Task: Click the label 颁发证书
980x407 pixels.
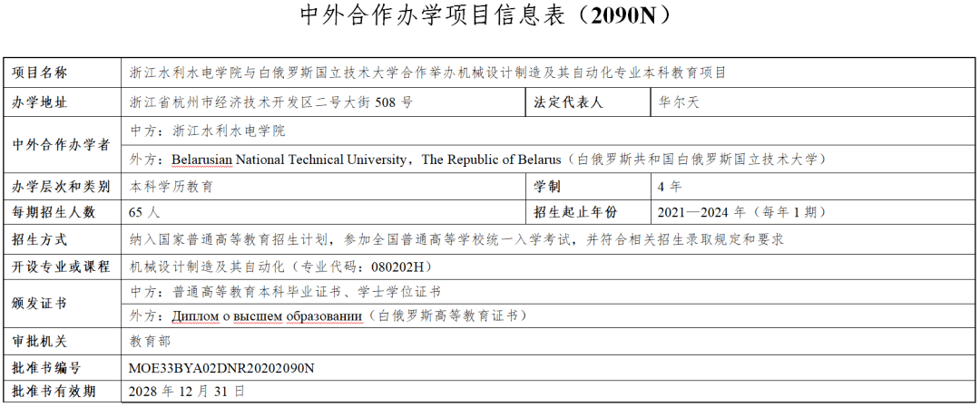Action: tap(39, 304)
